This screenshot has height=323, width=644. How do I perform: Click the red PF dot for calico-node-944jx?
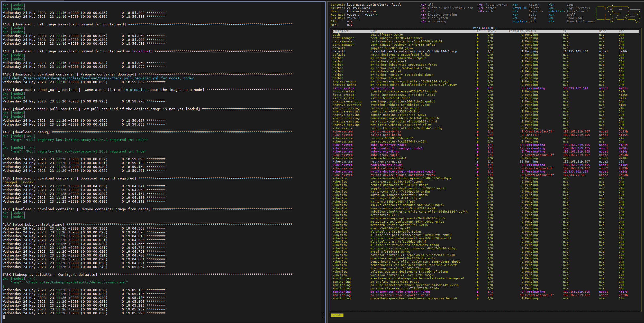point(478,132)
